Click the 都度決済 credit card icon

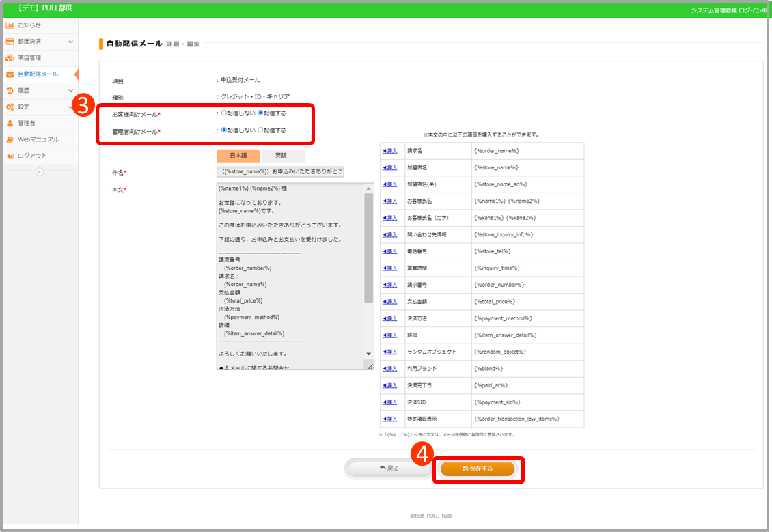coord(10,42)
